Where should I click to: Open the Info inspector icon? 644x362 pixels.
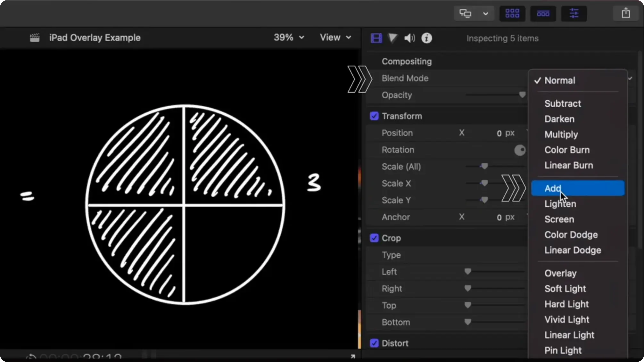[426, 38]
